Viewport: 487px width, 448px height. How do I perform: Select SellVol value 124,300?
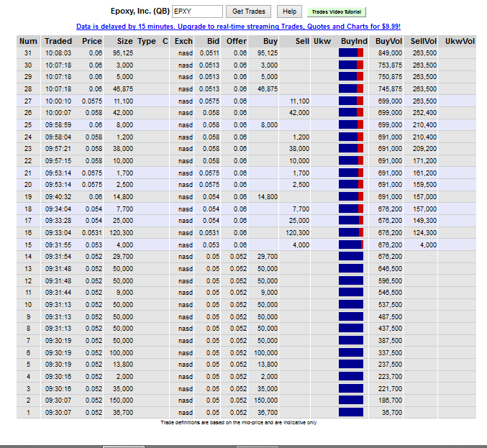coord(424,233)
